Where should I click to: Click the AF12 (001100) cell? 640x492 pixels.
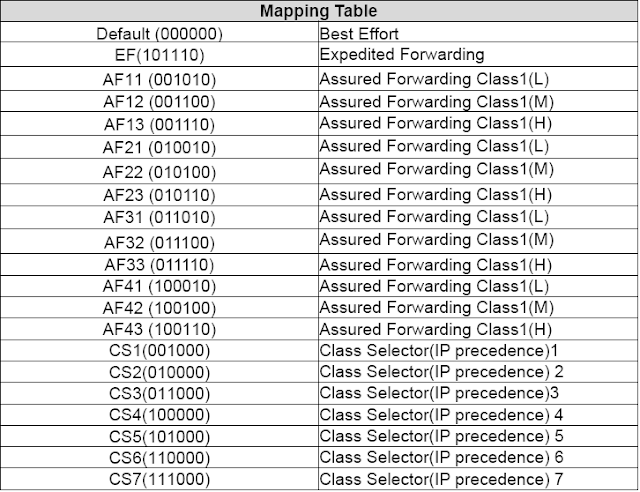pyautogui.click(x=160, y=101)
